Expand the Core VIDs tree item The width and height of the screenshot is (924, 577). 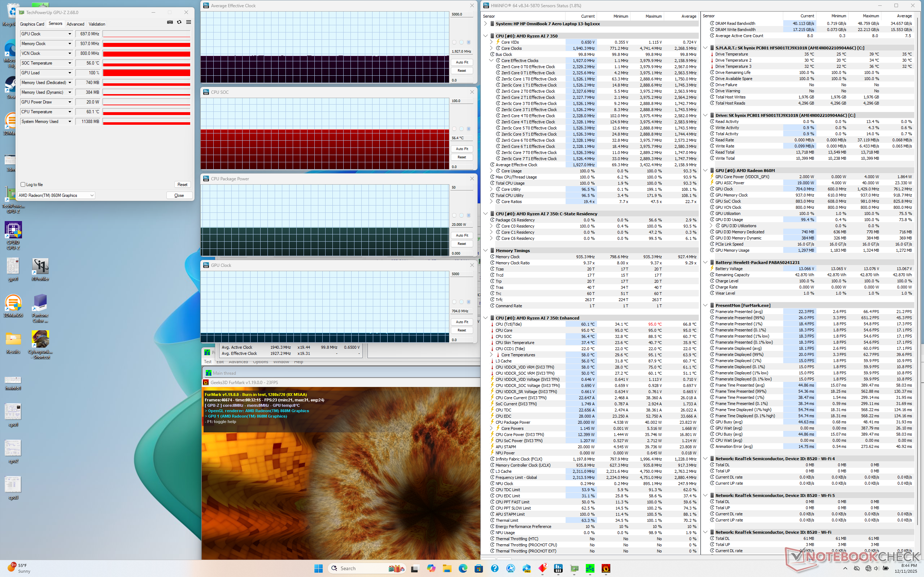click(x=491, y=42)
